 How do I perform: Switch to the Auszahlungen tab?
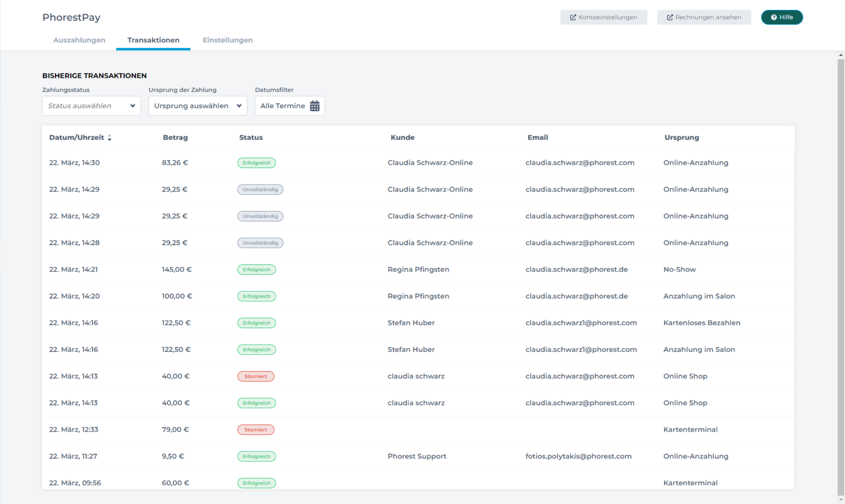pyautogui.click(x=79, y=40)
